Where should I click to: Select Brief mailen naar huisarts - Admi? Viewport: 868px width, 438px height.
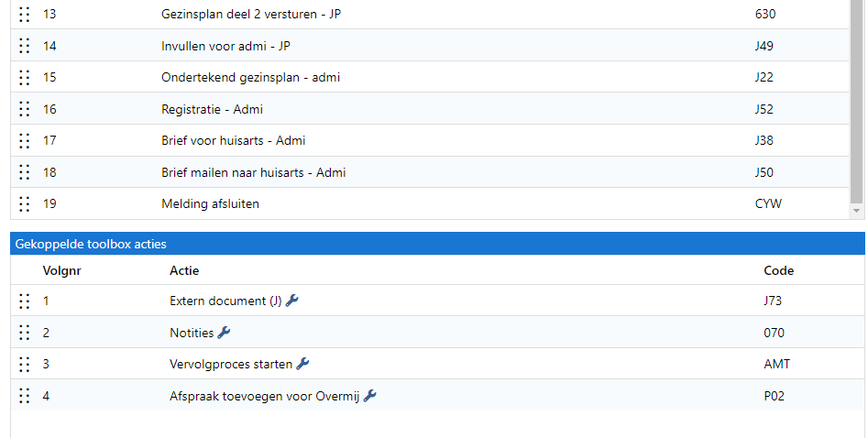(253, 172)
